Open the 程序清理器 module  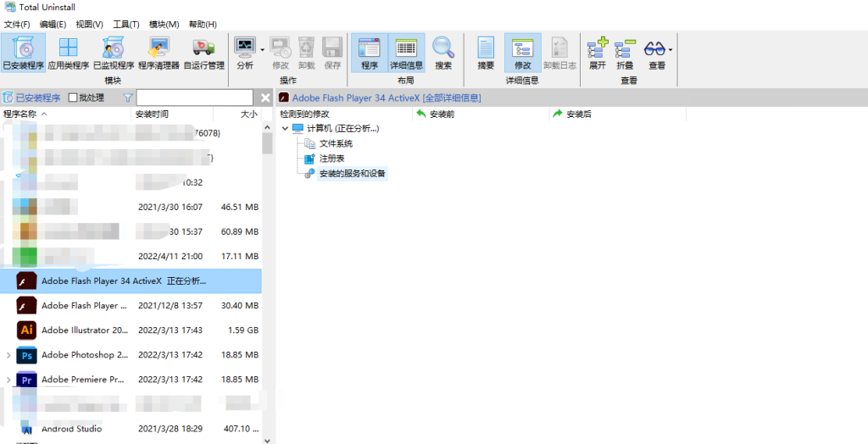coord(159,53)
